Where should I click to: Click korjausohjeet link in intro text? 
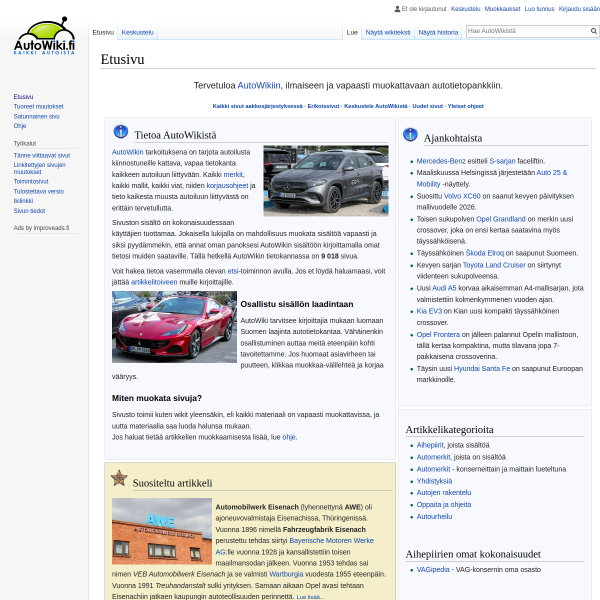[227, 186]
